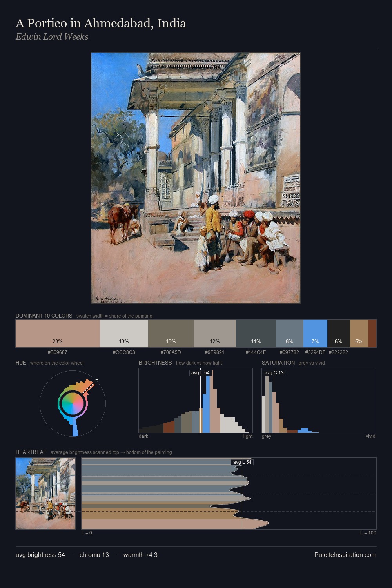Screen dimensions: 392x588
Task: Click the hex label '#697782'
Action: [290, 352]
